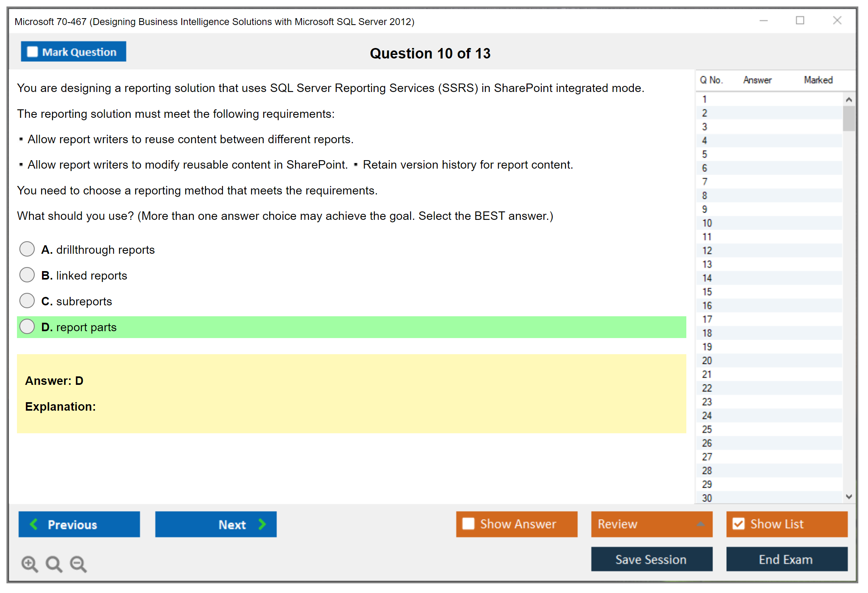Click the zoom out magnifier icon
Viewport: 868px width, 593px height.
tap(78, 564)
